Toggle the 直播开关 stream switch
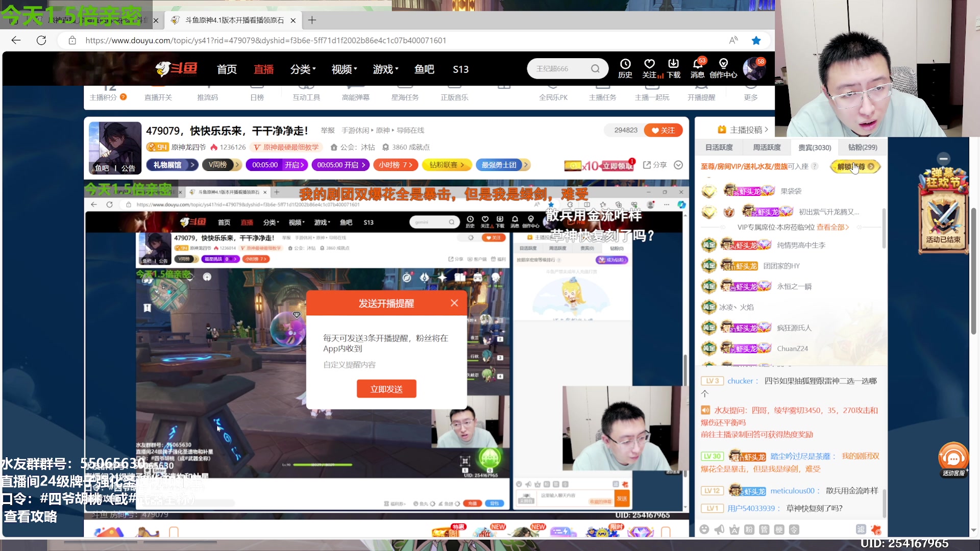This screenshot has height=551, width=980. click(159, 96)
